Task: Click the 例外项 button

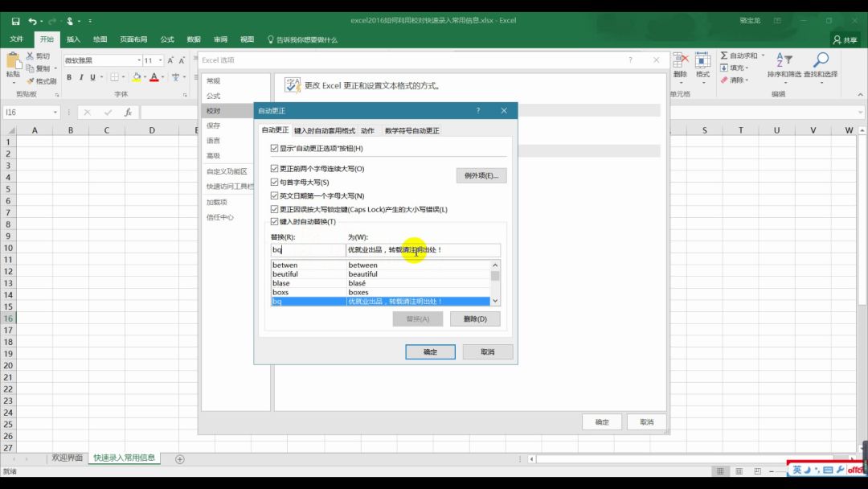Action: (x=481, y=175)
